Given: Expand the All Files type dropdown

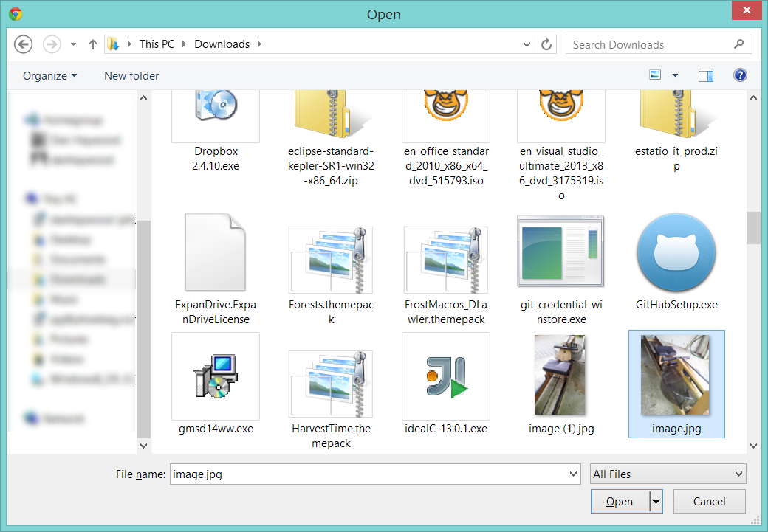Looking at the screenshot, I should 668,474.
